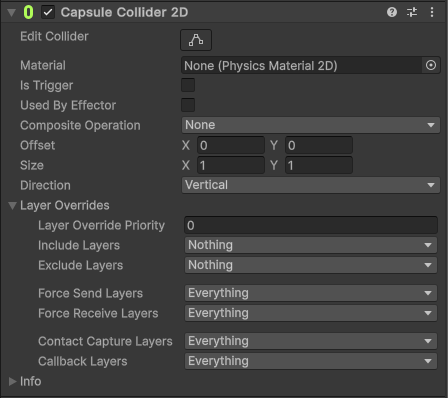Click the Layer Override Priority label
448x398 pixels.
(x=101, y=226)
